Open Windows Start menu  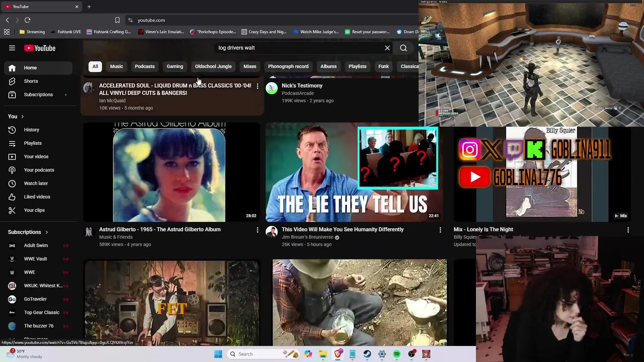(218, 354)
